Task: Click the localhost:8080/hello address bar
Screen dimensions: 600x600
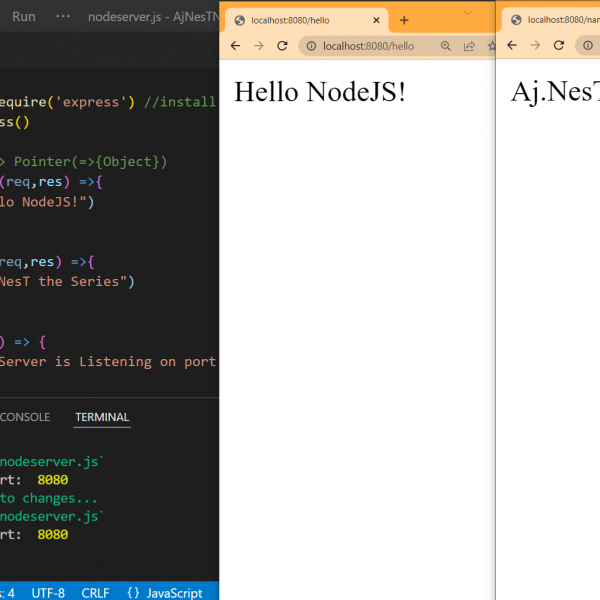Action: (x=370, y=46)
